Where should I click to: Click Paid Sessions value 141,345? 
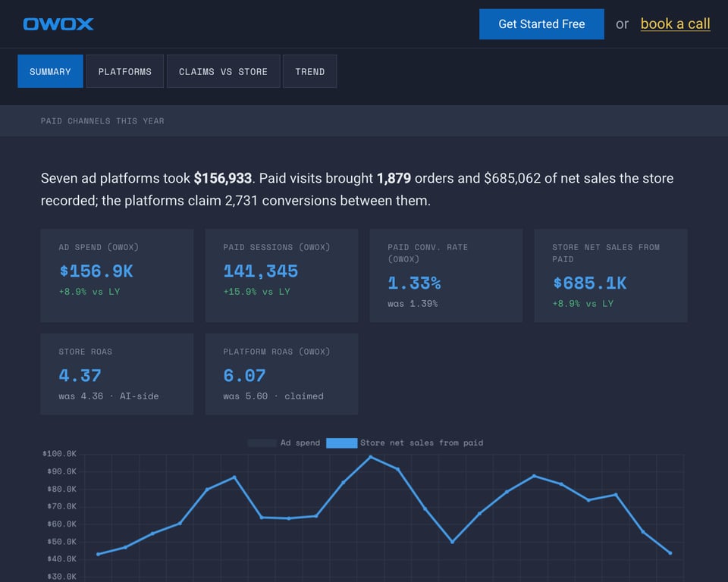coord(260,271)
